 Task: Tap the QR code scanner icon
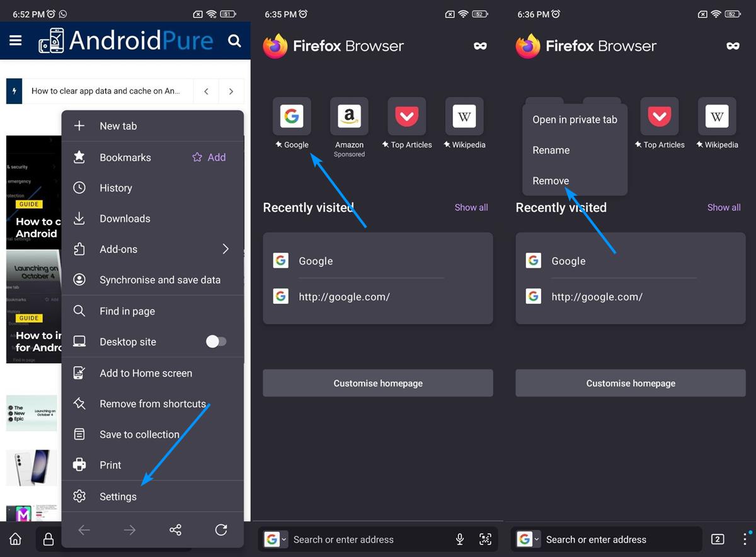coord(485,539)
